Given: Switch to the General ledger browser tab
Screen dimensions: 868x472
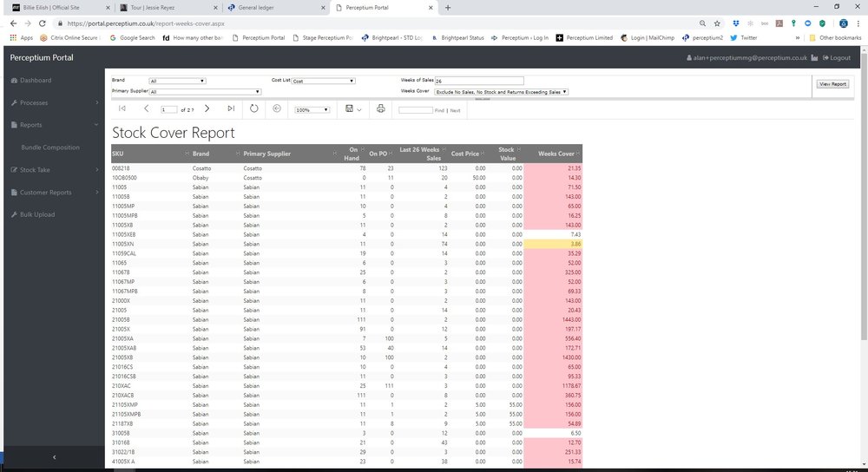Looking at the screenshot, I should point(269,7).
